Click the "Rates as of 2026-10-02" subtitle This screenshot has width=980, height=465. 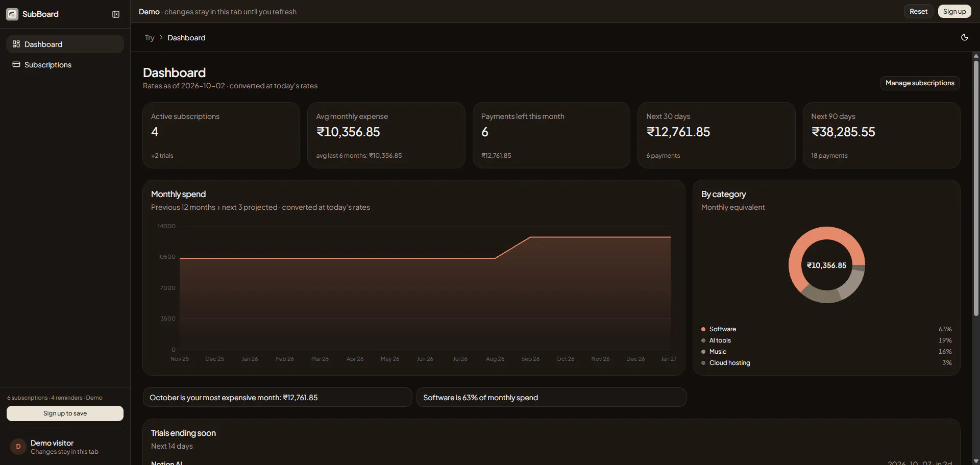pos(230,86)
